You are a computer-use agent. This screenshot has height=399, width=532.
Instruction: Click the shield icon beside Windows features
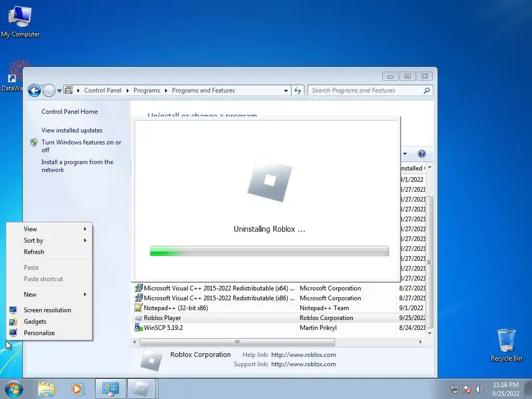(x=34, y=142)
